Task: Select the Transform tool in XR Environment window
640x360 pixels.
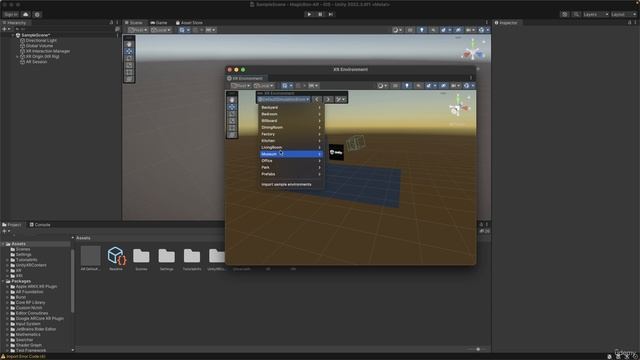Action: (x=232, y=135)
